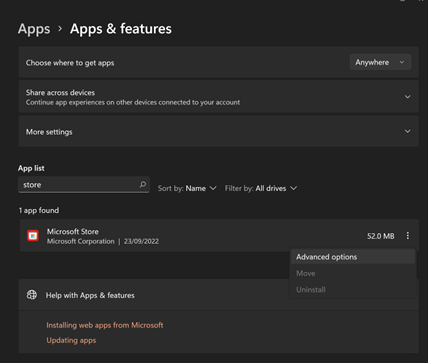Click the Apps & features page title
Screen dimensions: 428x363
point(121,29)
